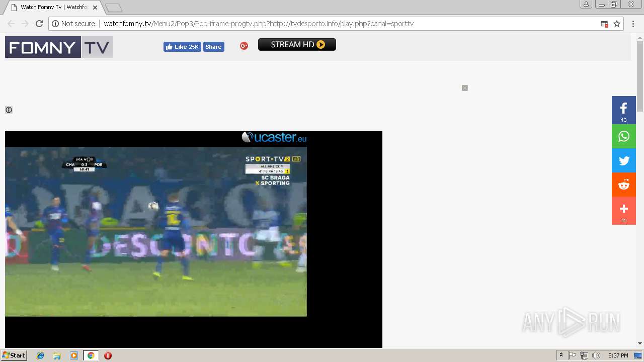644x362 pixels.
Task: Click the Facebook Like 25K button
Action: pyautogui.click(x=182, y=47)
